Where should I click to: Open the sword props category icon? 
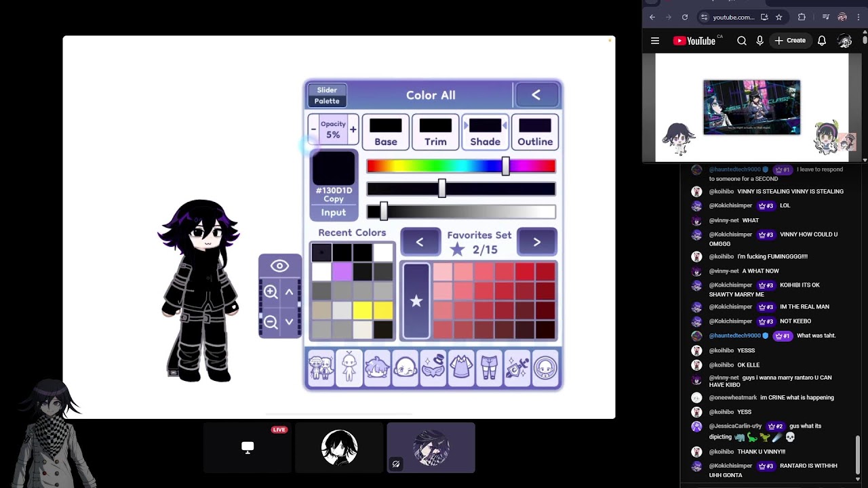point(517,367)
